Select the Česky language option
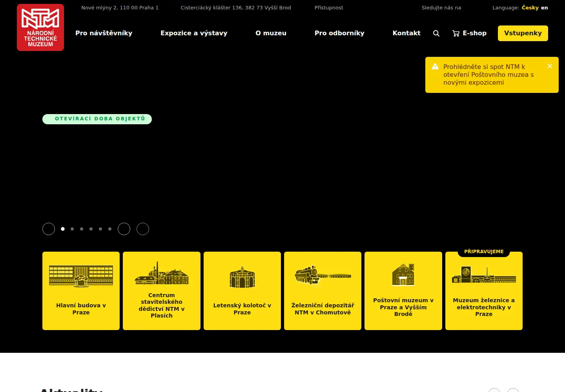The image size is (565, 392). [530, 8]
